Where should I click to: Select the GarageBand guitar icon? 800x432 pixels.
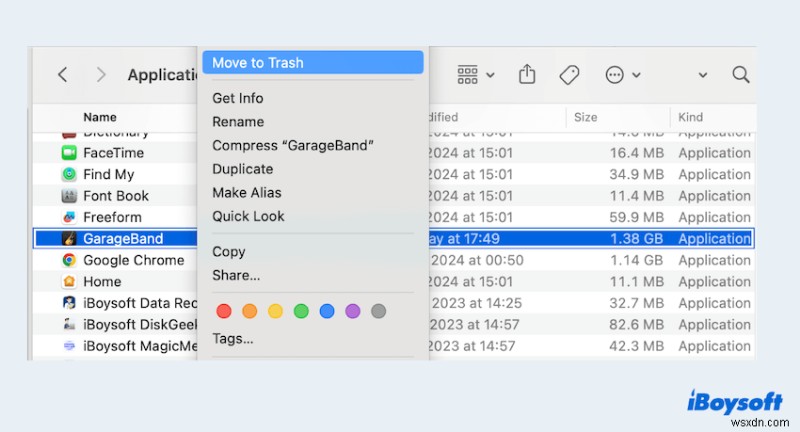[69, 238]
